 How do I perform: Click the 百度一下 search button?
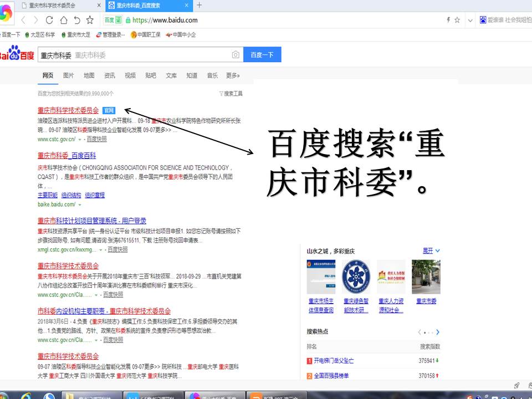[262, 55]
